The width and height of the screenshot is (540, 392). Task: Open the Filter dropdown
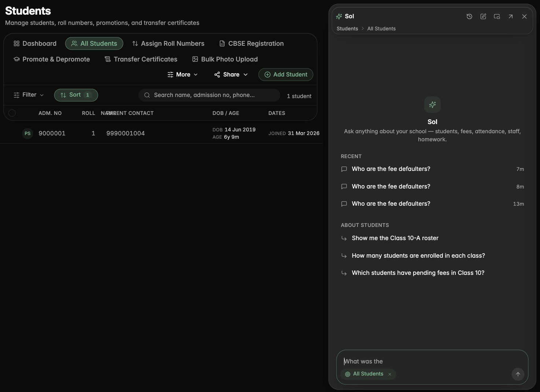[29, 95]
